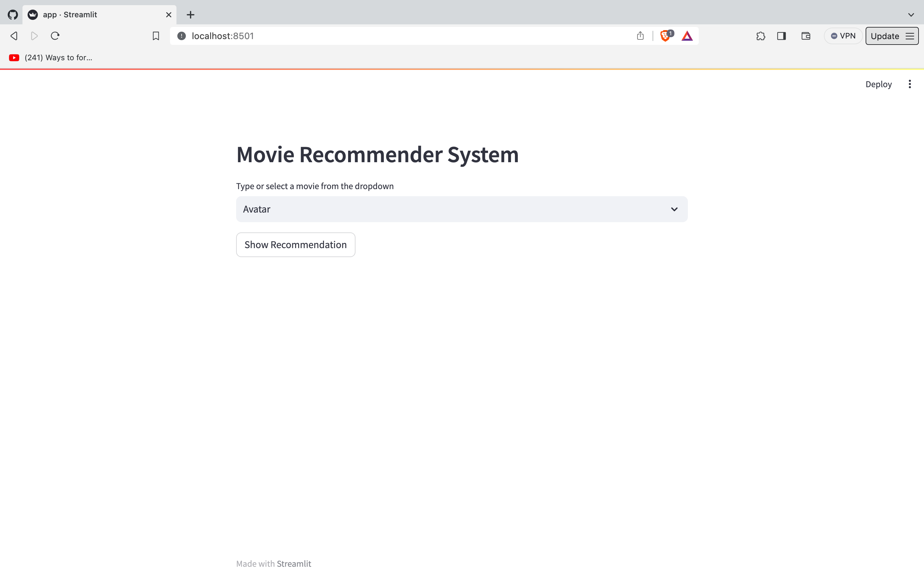This screenshot has width=924, height=577.
Task: Click the share/export icon near the address bar
Action: pyautogui.click(x=640, y=36)
